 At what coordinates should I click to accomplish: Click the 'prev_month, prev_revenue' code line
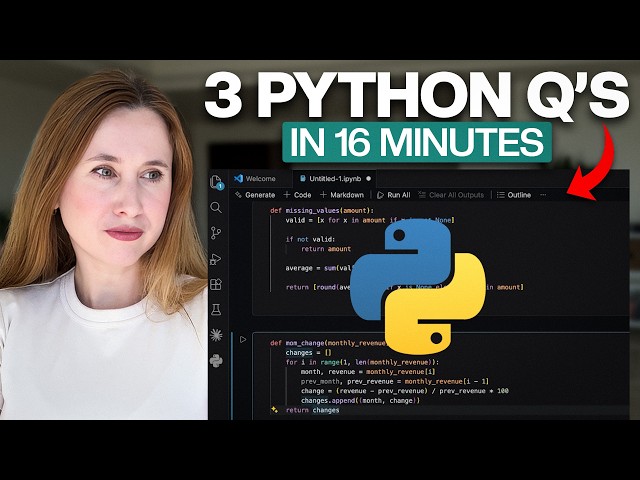click(x=394, y=381)
